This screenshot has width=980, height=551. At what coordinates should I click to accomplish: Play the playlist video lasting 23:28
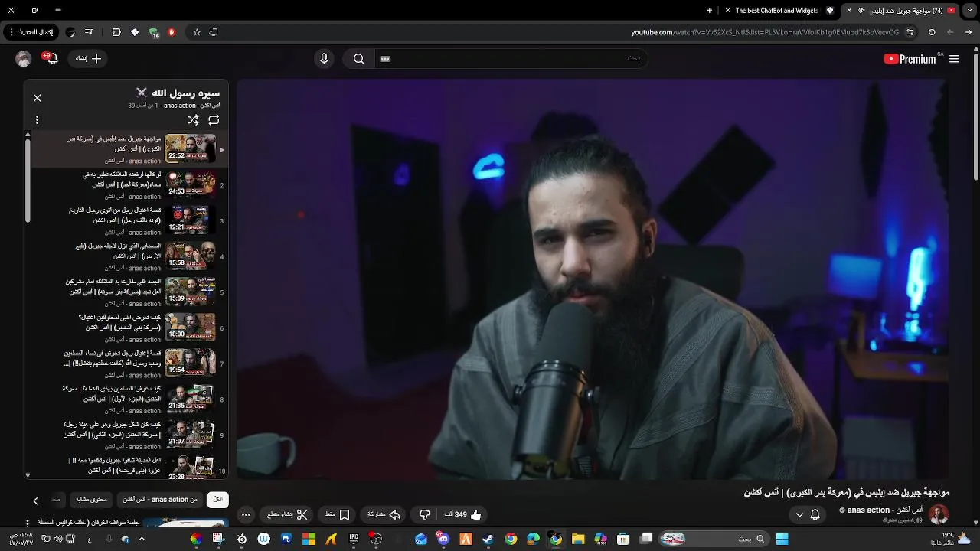(x=127, y=466)
